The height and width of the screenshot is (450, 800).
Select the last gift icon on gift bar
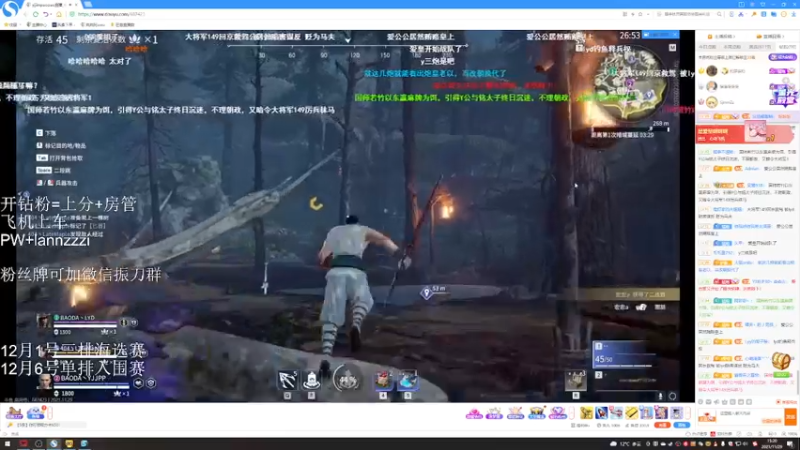[677, 412]
